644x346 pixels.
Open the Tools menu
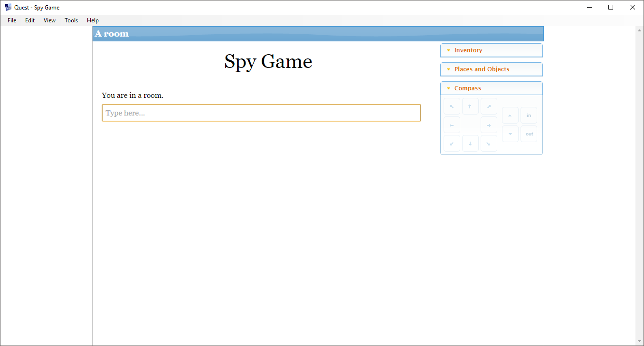click(x=71, y=20)
